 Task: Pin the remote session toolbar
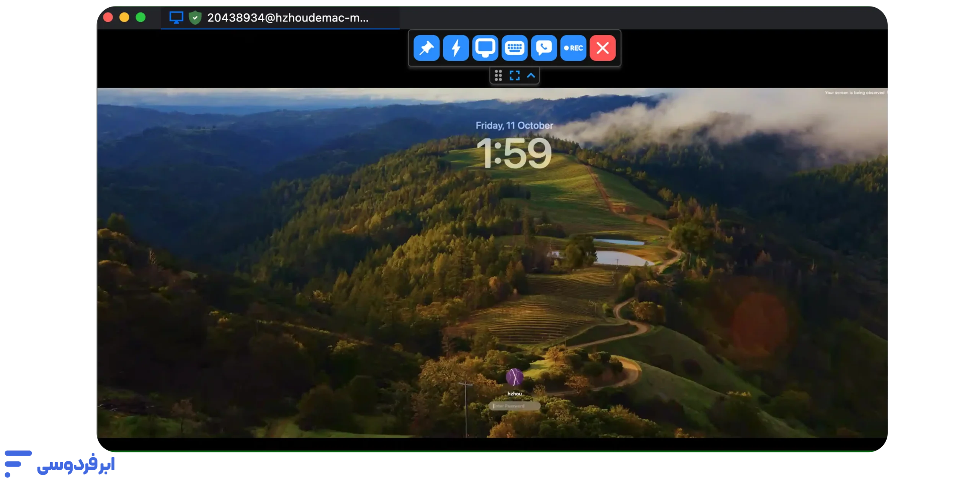click(x=426, y=48)
